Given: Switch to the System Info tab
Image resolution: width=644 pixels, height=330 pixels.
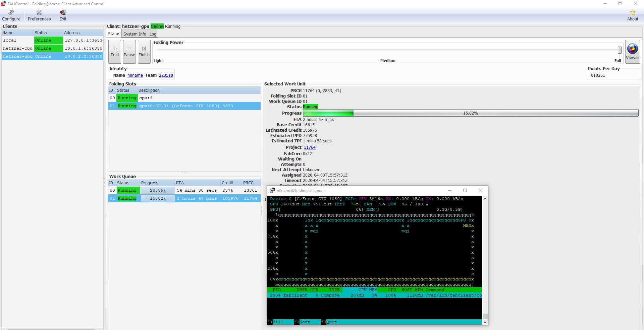Looking at the screenshot, I should [135, 34].
